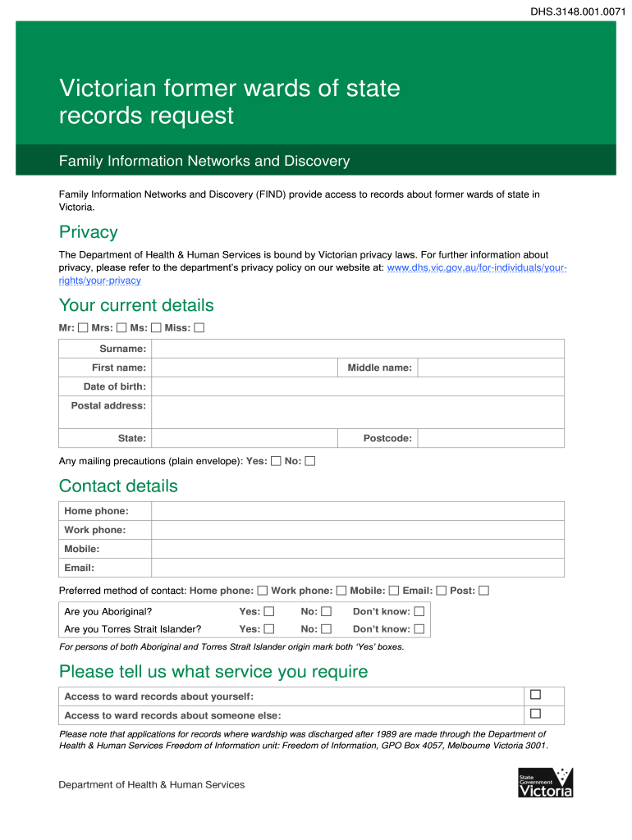Viewport: 632px width, 840px height.
Task: Click into the Date of birth field
Action: click(358, 386)
